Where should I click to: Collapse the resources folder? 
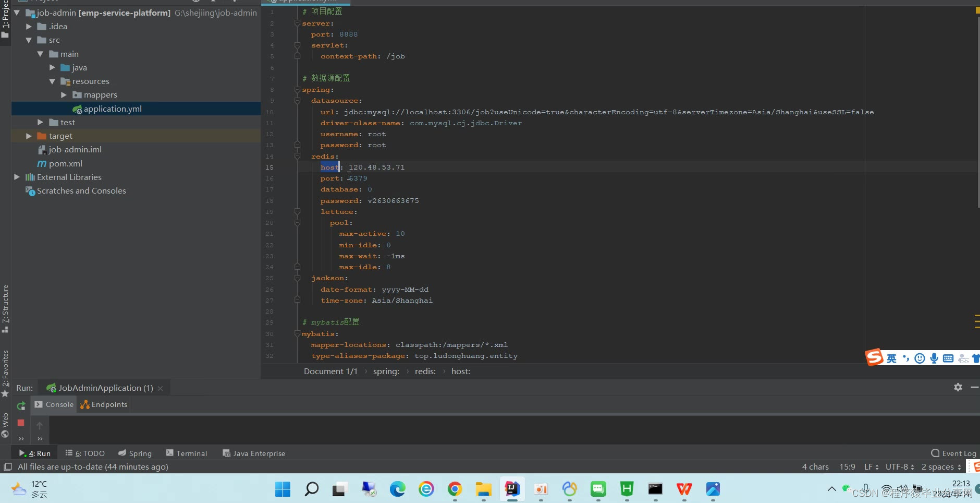coord(52,81)
